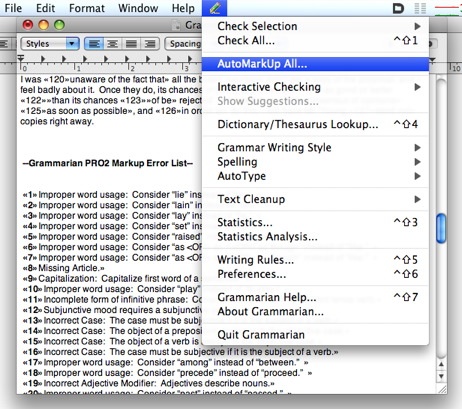
Task: Click the window resize grip corner
Action: (442, 389)
